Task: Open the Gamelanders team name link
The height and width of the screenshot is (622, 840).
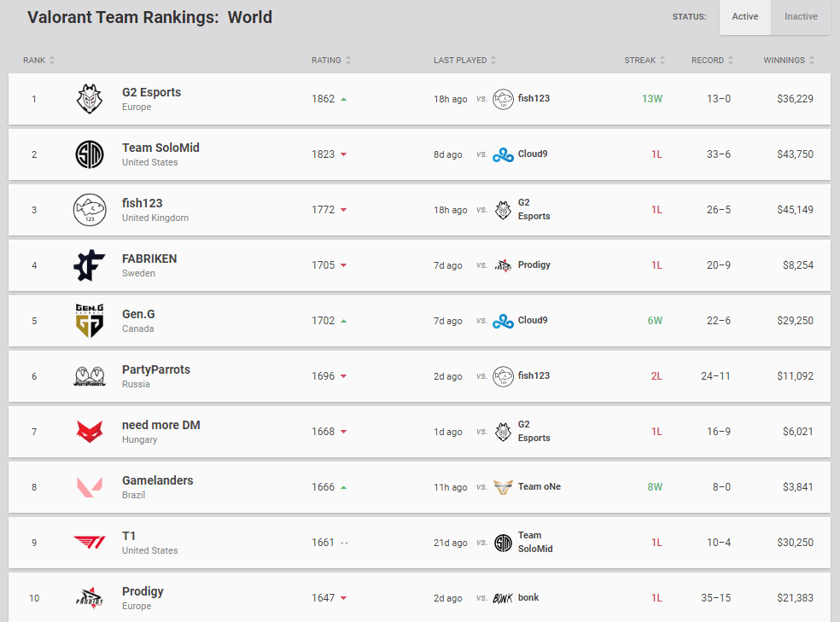Action: [157, 480]
